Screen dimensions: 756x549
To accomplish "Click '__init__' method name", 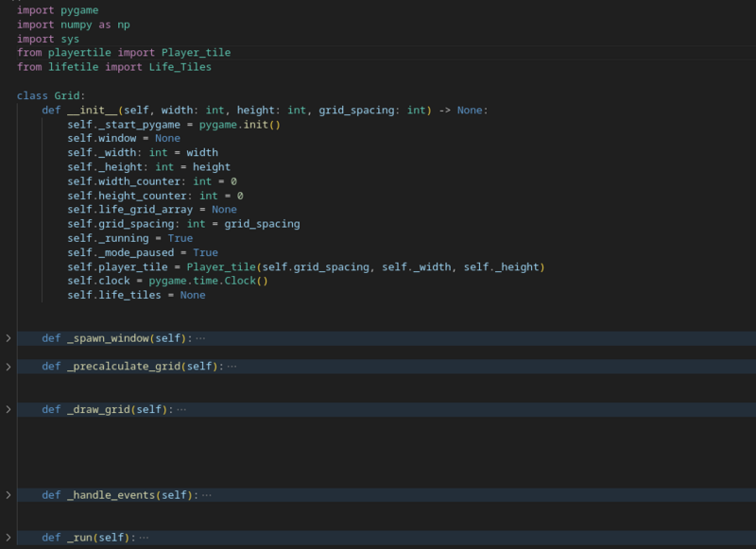I will click(x=93, y=111).
